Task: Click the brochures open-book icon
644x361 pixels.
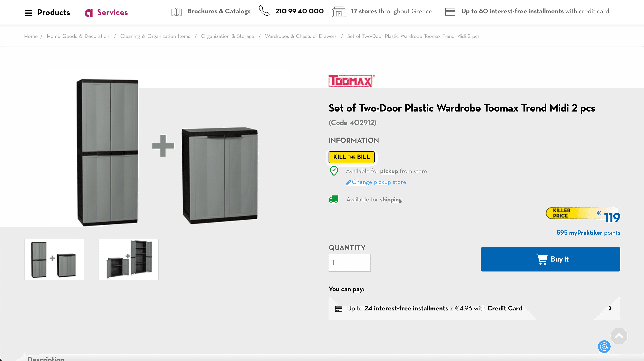Action: 176,12
